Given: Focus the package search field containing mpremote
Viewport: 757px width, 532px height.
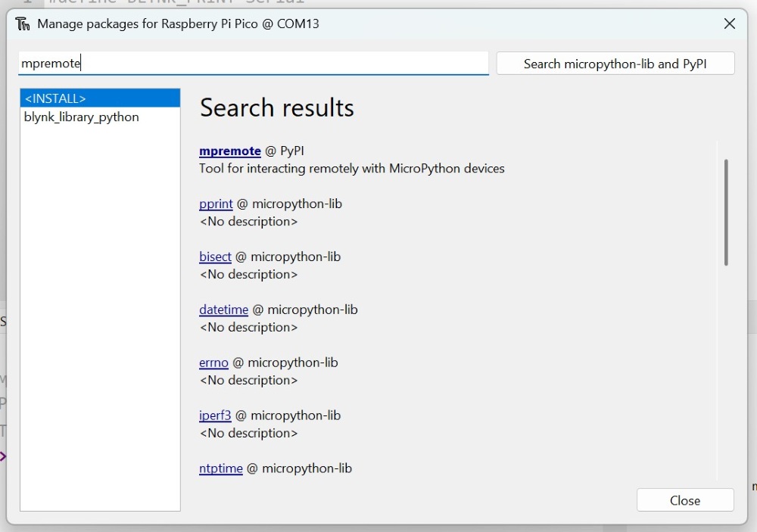Looking at the screenshot, I should [x=254, y=64].
